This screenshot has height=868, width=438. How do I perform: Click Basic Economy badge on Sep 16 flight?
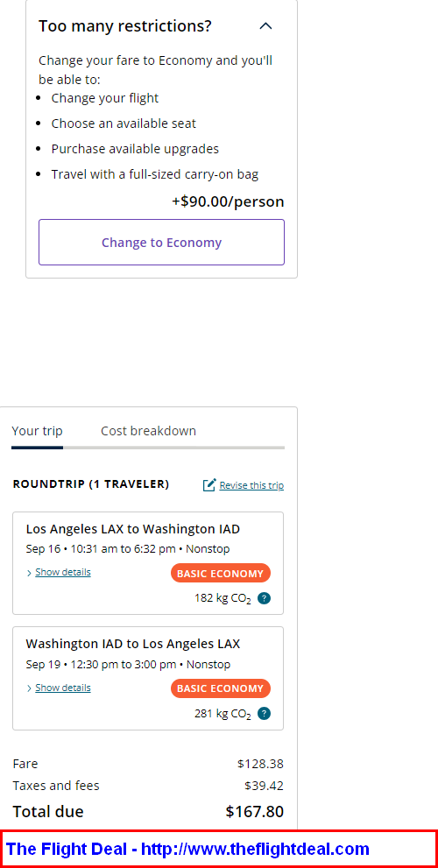point(221,574)
